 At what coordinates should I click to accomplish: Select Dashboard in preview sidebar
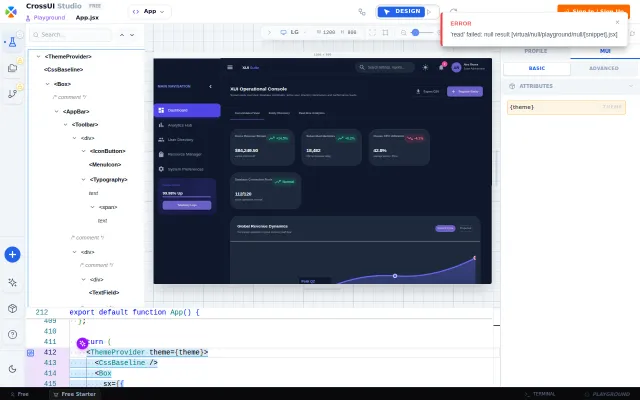187,110
